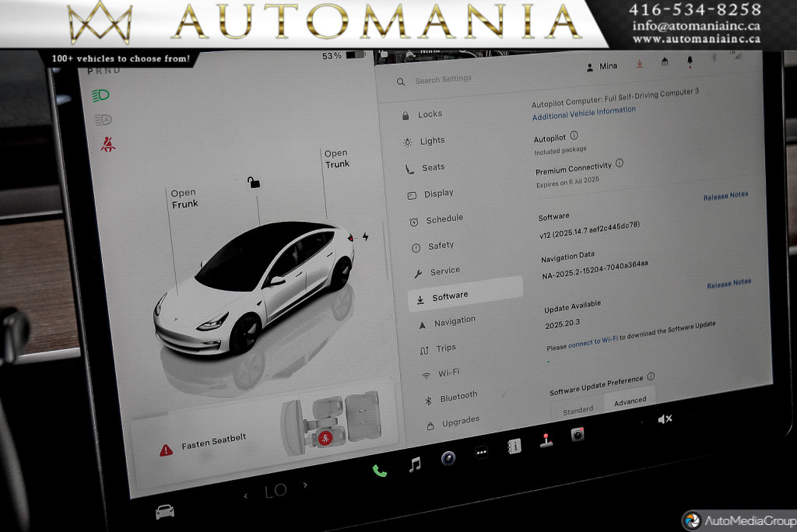797x532 pixels.
Task: Open the camera app in the dock
Action: [x=578, y=434]
